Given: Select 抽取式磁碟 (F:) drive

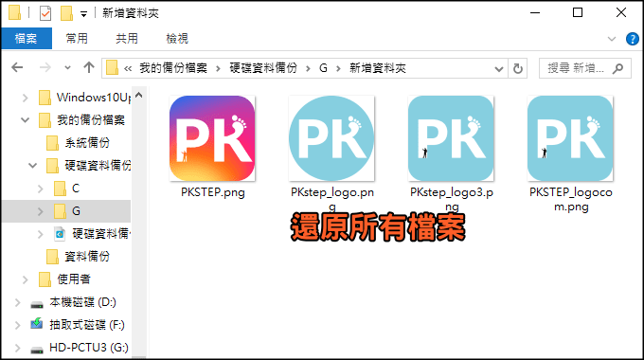Looking at the screenshot, I should pyautogui.click(x=87, y=325).
